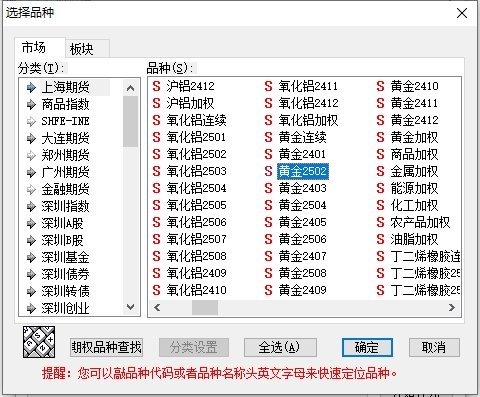This screenshot has height=397, width=480.
Task: Select SHFE-INE category
Action: [66, 121]
